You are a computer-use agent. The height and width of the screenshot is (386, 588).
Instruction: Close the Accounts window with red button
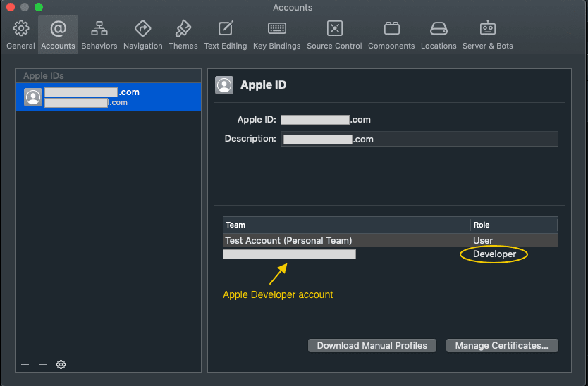click(11, 7)
